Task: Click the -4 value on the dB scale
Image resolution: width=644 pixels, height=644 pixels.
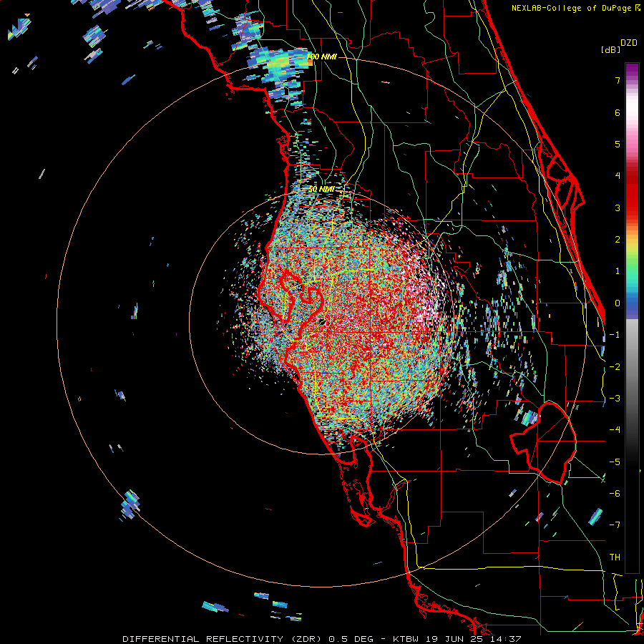Action: coord(615,430)
